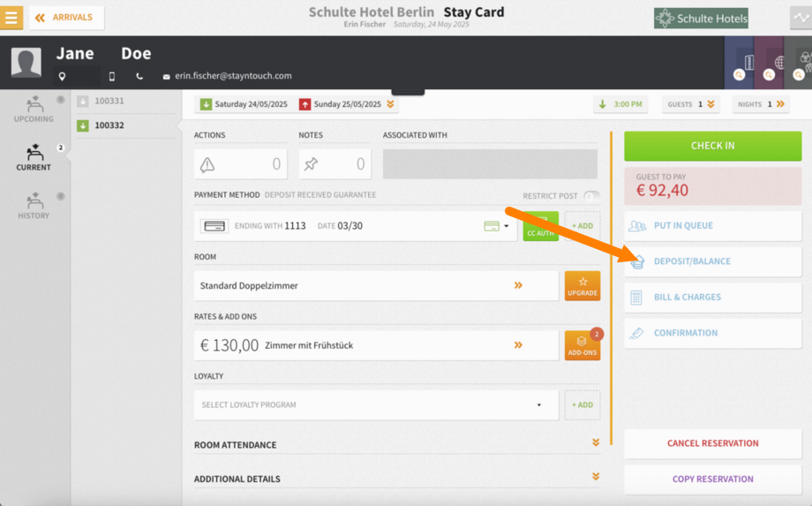Add a new payment method
Image resolution: width=812 pixels, height=506 pixels.
[x=582, y=226]
